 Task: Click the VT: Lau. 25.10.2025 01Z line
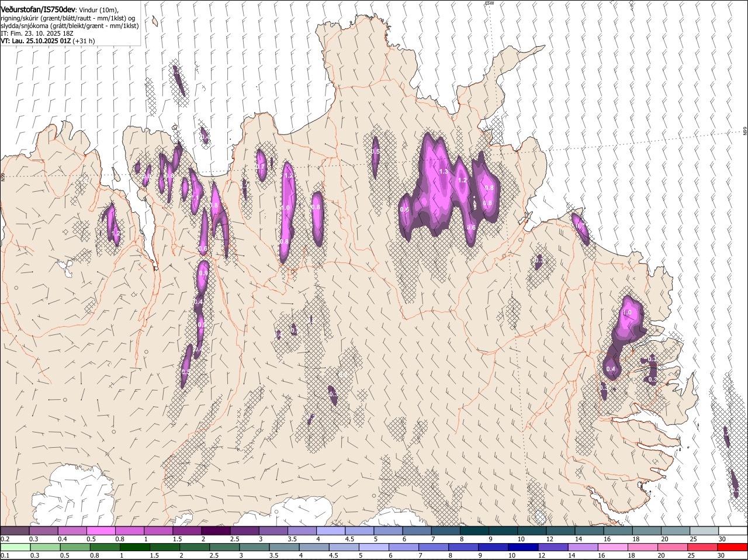[48, 41]
